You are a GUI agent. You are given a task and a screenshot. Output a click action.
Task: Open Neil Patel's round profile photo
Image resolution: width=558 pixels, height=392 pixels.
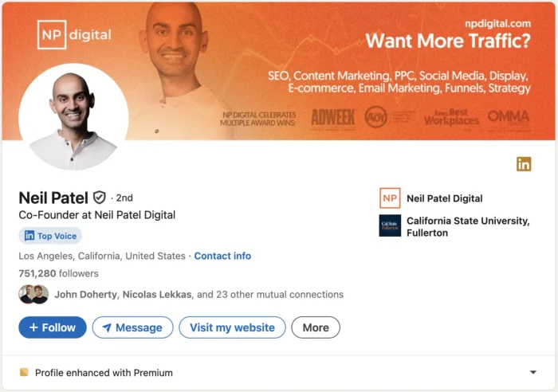click(x=73, y=116)
